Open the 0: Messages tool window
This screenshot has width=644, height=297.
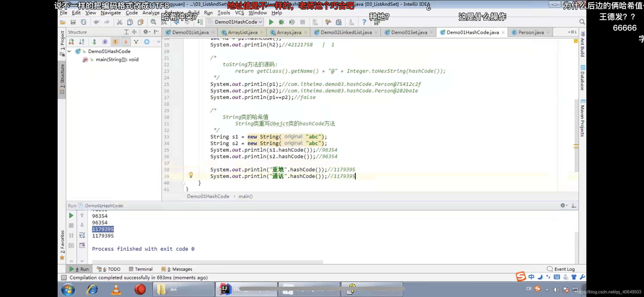[177, 269]
